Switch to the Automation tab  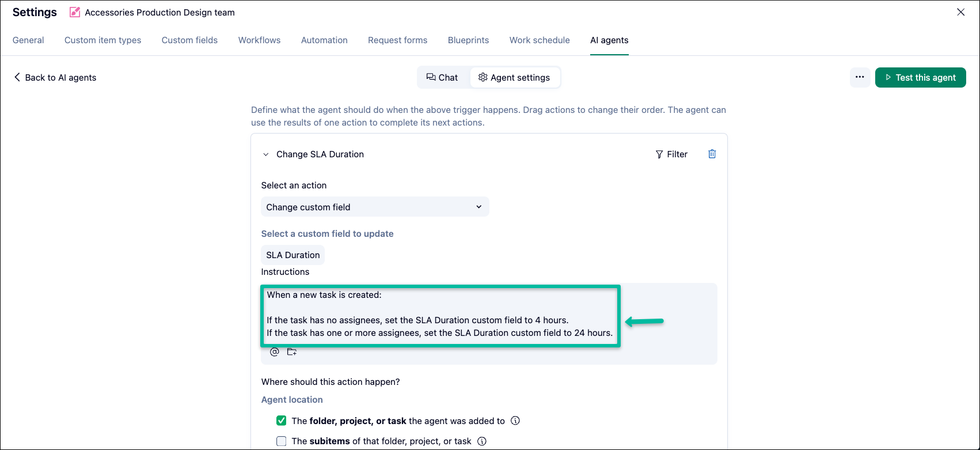tap(324, 40)
